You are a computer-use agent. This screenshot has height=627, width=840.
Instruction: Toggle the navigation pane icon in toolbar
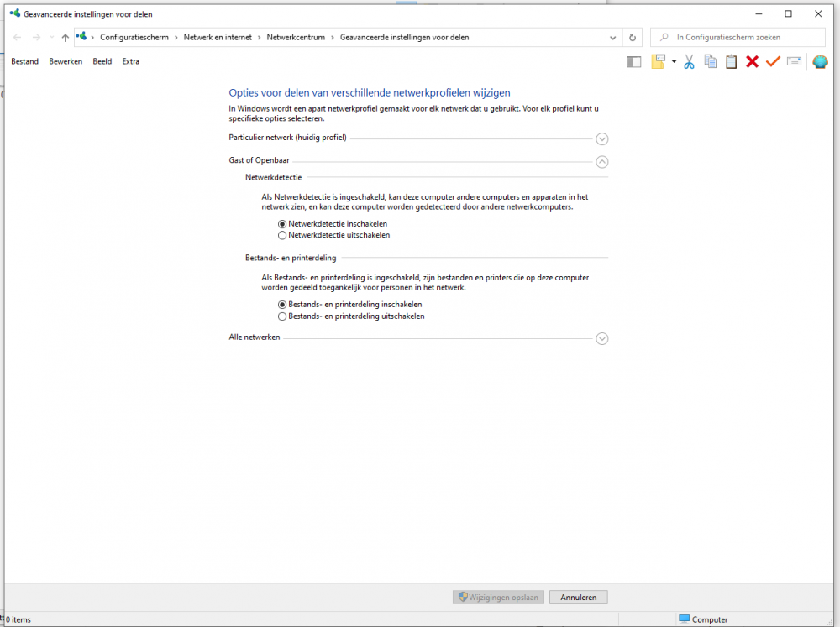click(x=633, y=62)
